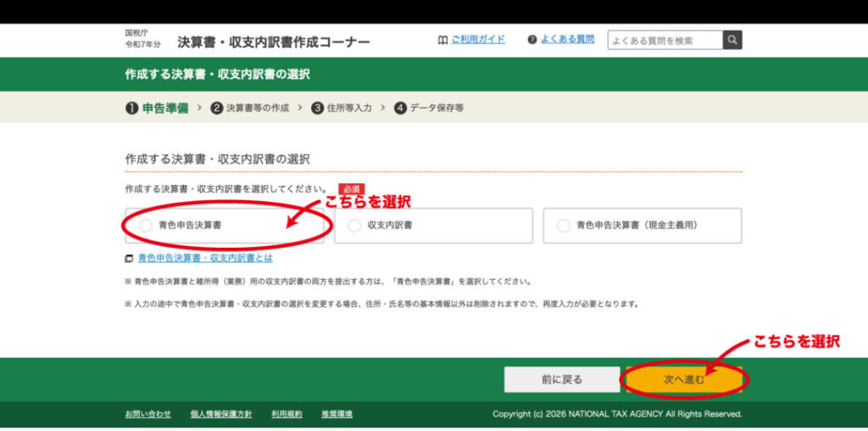Screen dimensions: 868x431
Task: Go to the 決算書等の作成 step label
Action: coord(257,108)
